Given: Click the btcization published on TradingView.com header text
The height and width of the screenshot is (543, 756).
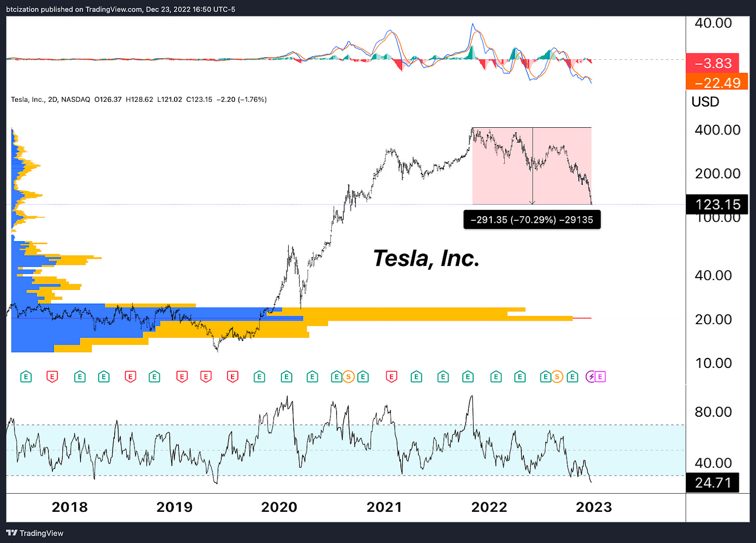Looking at the screenshot, I should point(120,9).
